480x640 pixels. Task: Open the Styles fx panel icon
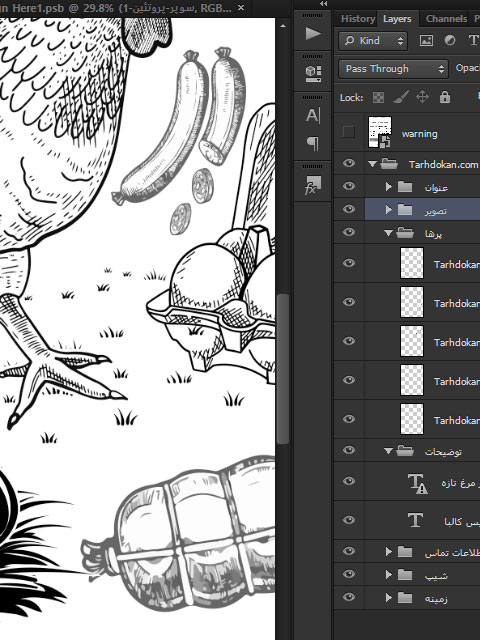pyautogui.click(x=313, y=185)
